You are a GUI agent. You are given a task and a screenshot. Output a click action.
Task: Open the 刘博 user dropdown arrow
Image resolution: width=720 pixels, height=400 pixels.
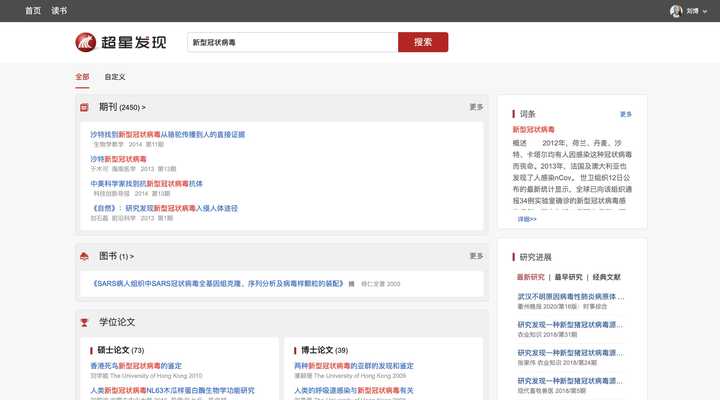click(x=707, y=11)
